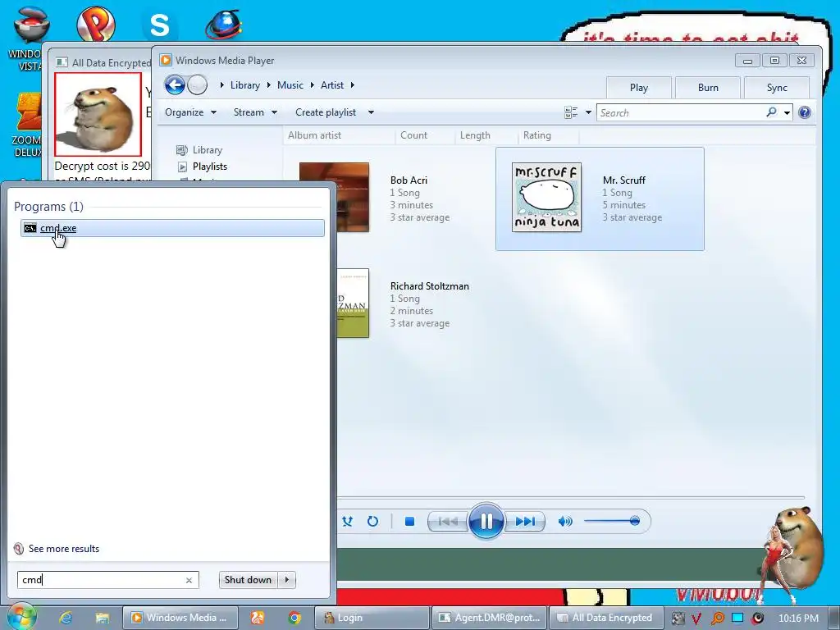
Task: Click the Music breadcrumb
Action: tap(290, 85)
